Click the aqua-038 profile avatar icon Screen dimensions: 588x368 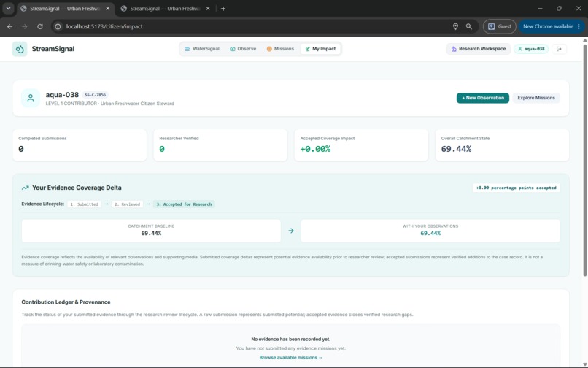(x=31, y=98)
